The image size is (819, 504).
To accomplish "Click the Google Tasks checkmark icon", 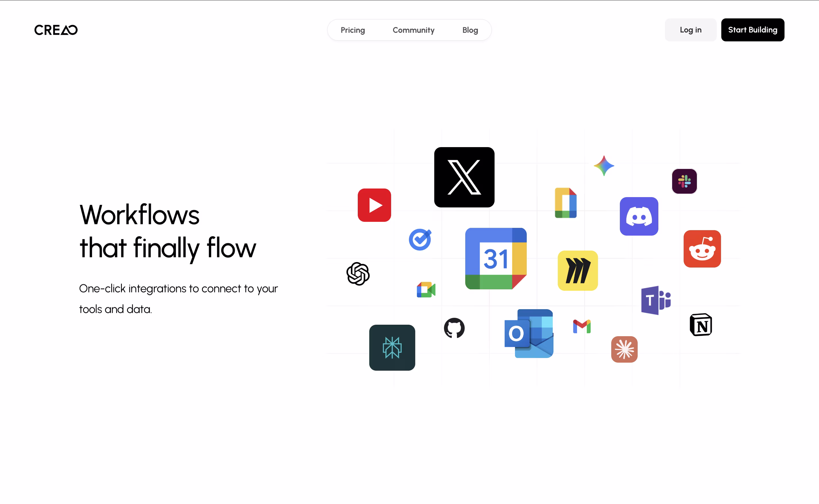I will [420, 239].
